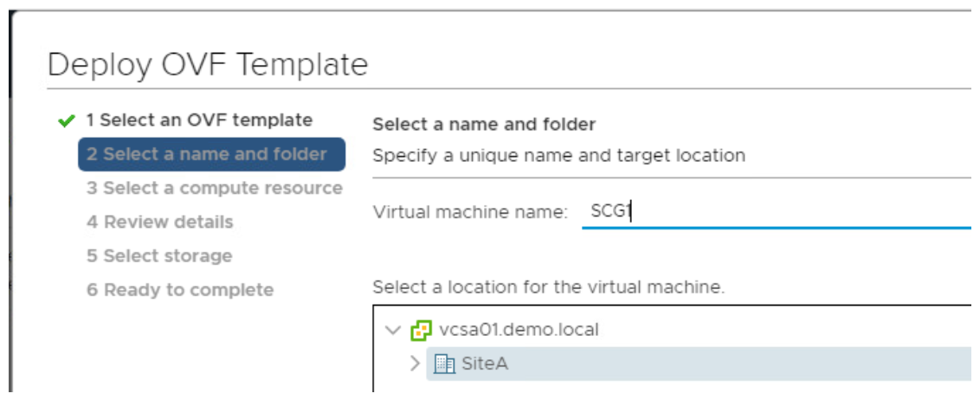Click into the Virtual machine name field
The image size is (980, 400).
(x=775, y=212)
